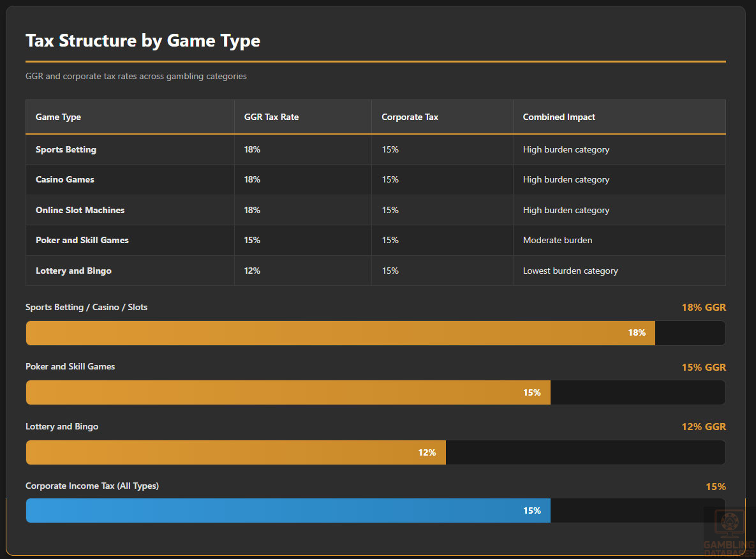756x559 pixels.
Task: Click the Corporate Tax column header
Action: tap(410, 117)
